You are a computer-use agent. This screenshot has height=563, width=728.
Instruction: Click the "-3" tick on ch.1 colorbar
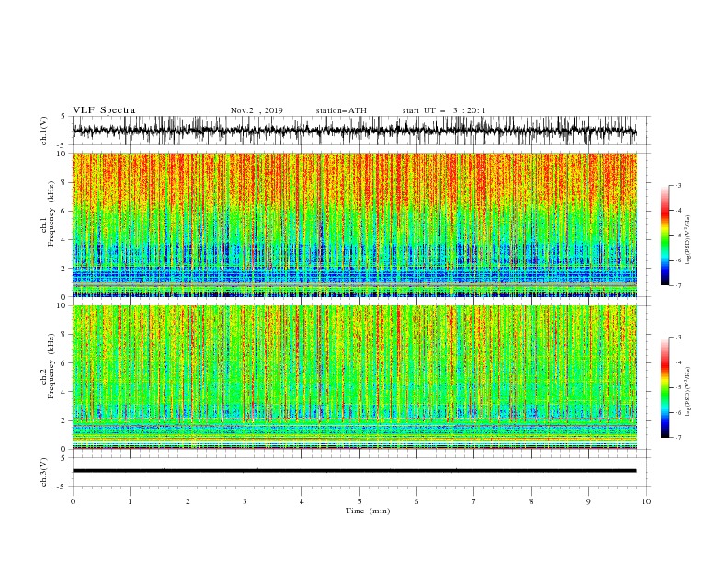pos(678,185)
